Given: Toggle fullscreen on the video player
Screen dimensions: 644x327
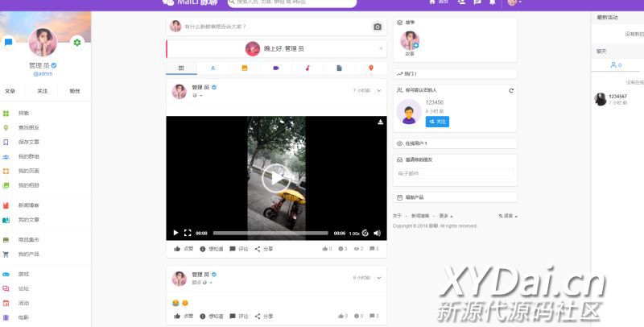Looking at the screenshot, I should tap(188, 233).
